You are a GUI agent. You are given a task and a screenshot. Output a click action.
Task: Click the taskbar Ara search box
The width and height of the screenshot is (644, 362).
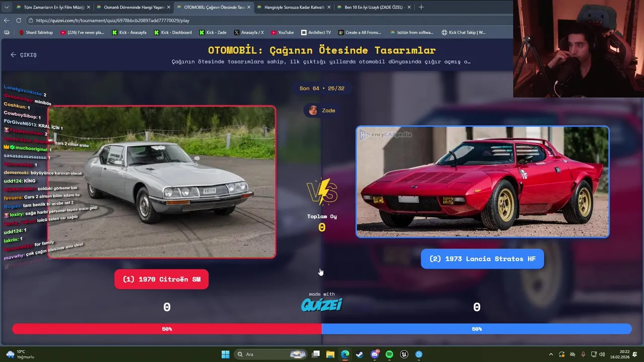click(272, 354)
